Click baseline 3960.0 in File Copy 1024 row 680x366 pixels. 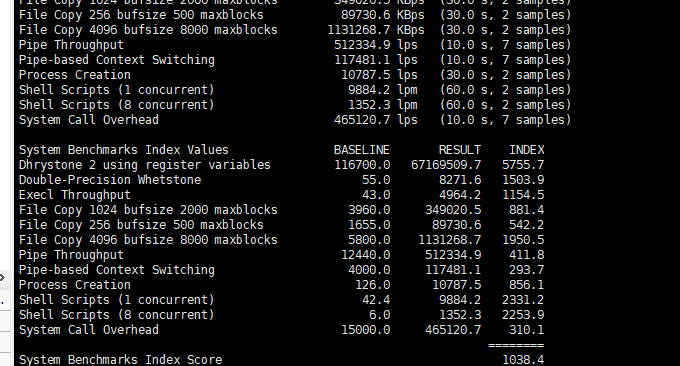pyautogui.click(x=369, y=210)
